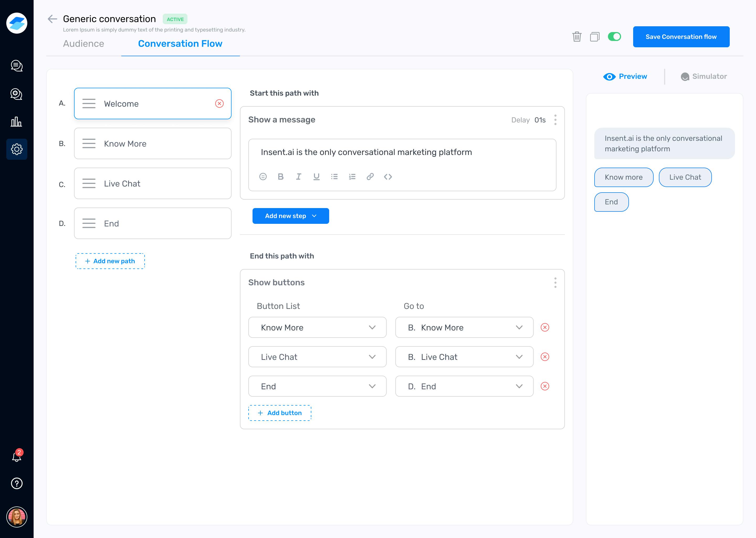Switch to the Audience tab

83,43
